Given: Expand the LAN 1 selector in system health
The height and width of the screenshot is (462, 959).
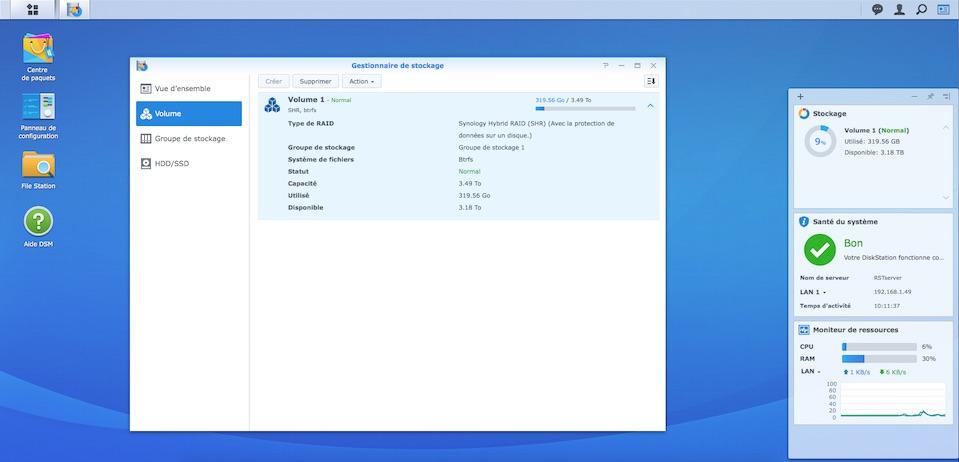Looking at the screenshot, I should click(x=817, y=292).
